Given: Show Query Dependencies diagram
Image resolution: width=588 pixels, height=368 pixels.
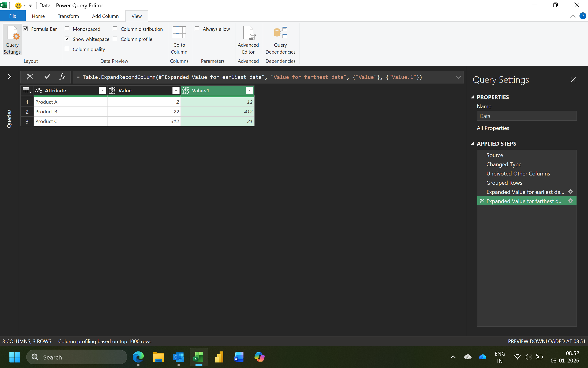Looking at the screenshot, I should click(x=280, y=40).
